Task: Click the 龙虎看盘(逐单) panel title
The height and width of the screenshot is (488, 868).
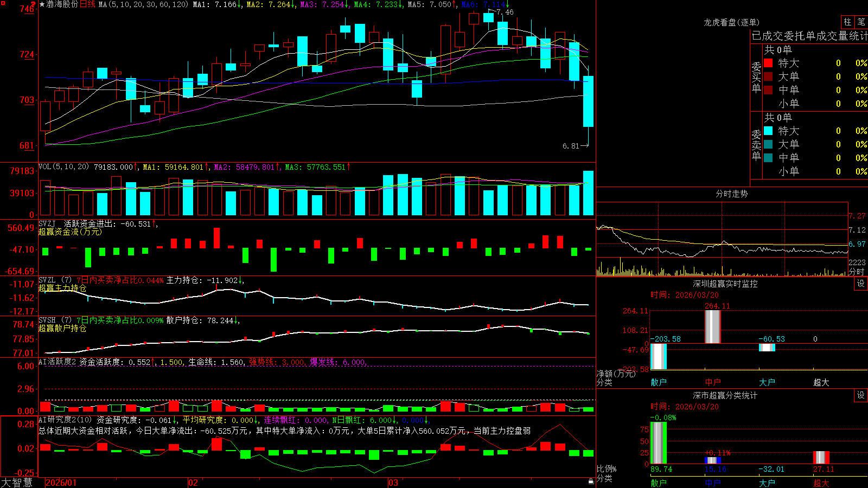Action: click(731, 22)
